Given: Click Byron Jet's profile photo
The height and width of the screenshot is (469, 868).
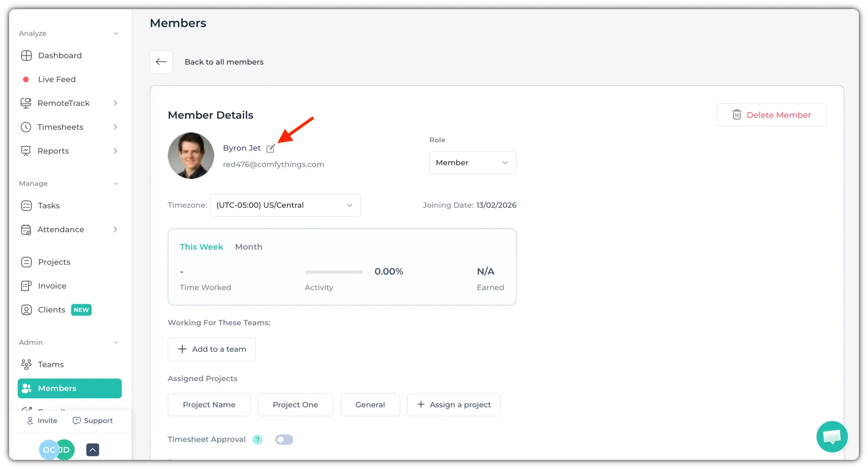Looking at the screenshot, I should 191,155.
